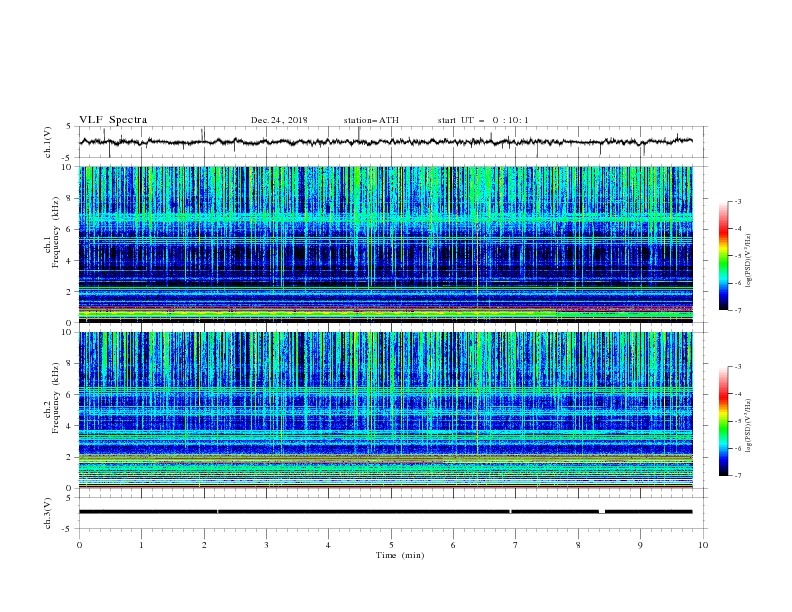Image resolution: width=792 pixels, height=612 pixels.
Task: Select the 'Dec. 24, 2018' date label
Action: (x=279, y=120)
